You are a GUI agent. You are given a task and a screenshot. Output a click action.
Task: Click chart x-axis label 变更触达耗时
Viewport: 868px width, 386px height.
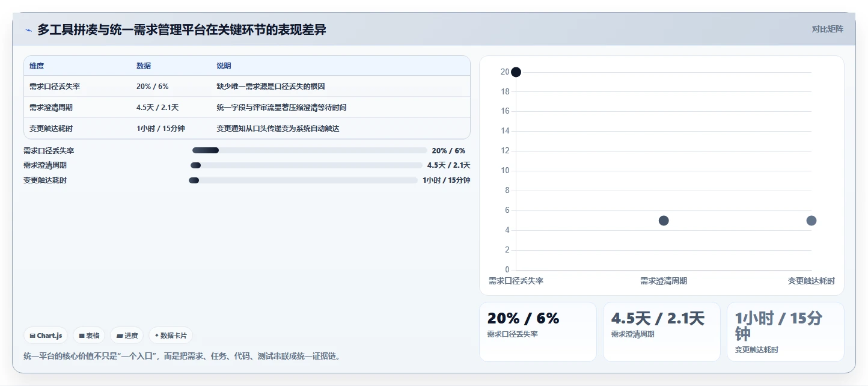pos(811,281)
